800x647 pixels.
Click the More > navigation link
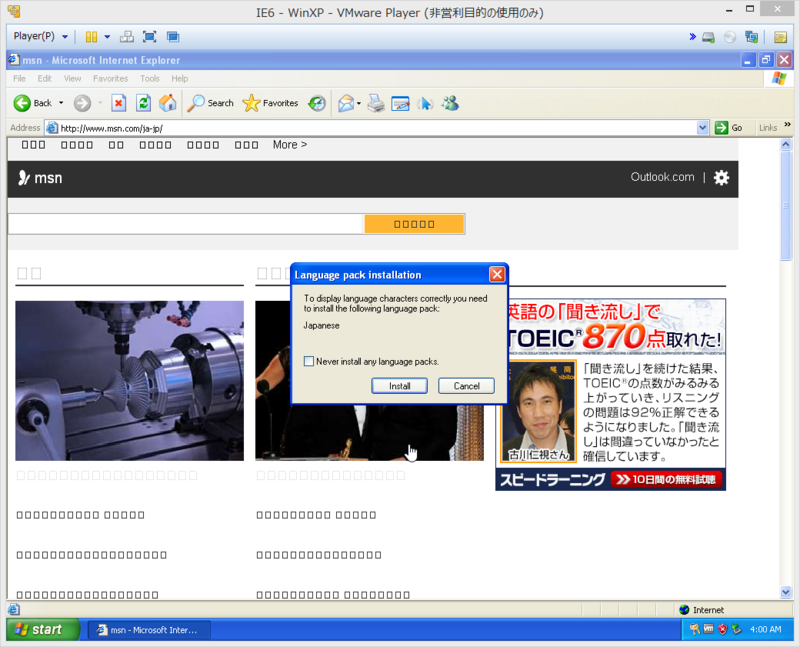point(290,145)
